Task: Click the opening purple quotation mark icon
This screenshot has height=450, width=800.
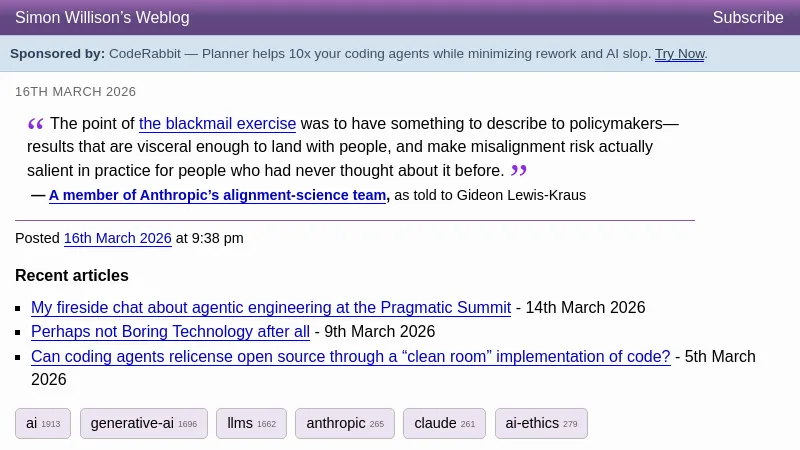Action: click(x=36, y=124)
